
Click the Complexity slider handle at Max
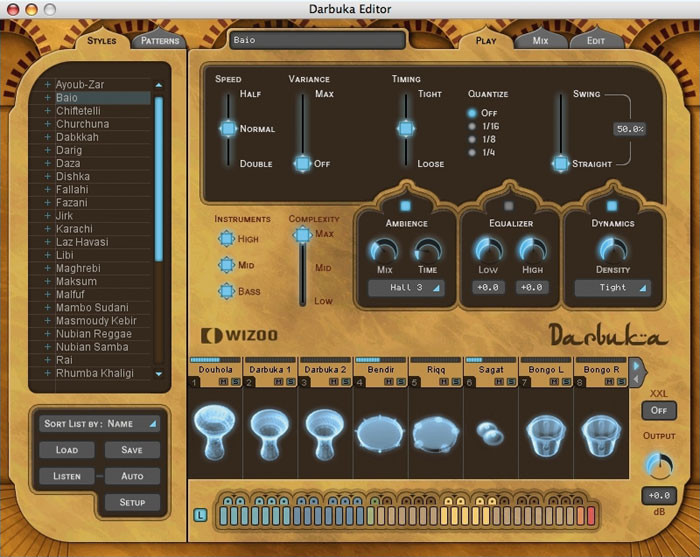coord(303,234)
